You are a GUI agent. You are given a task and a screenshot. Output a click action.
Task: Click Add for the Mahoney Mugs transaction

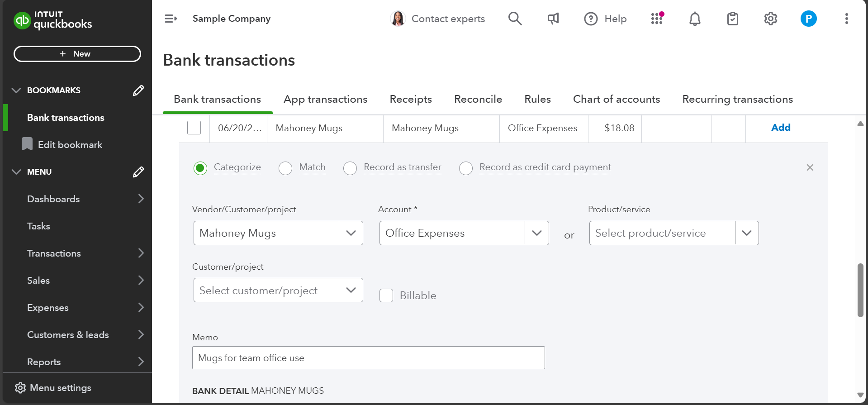pos(780,128)
